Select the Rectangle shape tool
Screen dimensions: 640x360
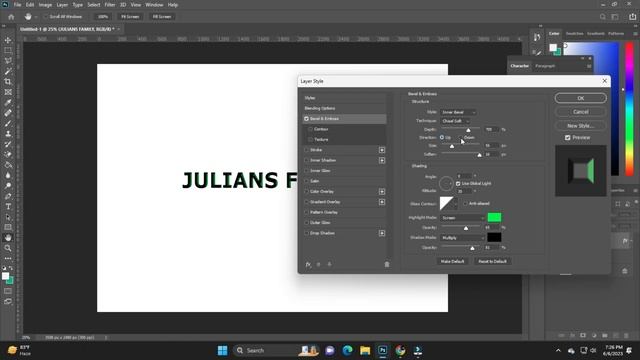pos(8,227)
